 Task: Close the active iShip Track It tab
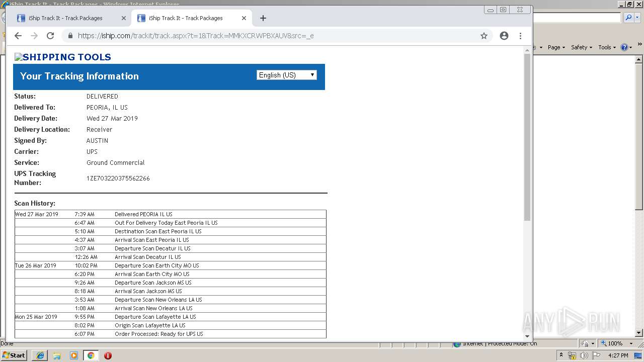(244, 18)
